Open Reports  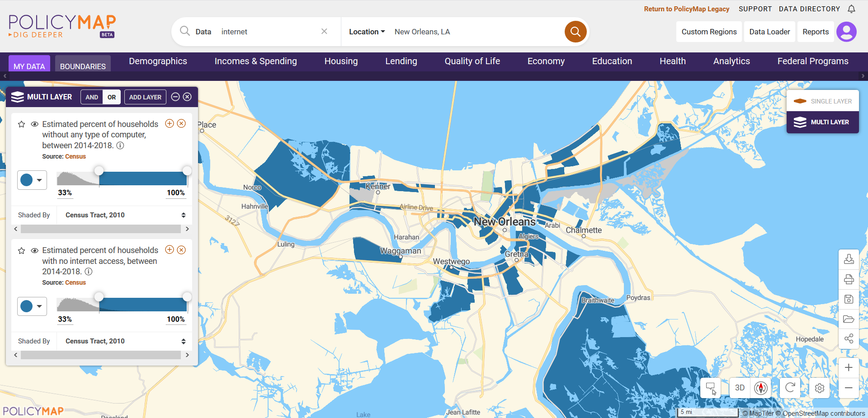coord(816,32)
